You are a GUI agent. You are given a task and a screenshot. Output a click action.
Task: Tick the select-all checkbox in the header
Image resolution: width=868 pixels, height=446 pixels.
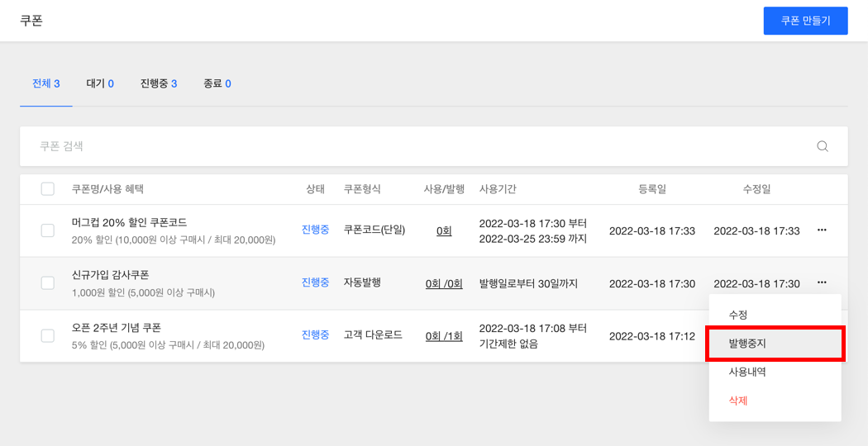click(x=48, y=189)
